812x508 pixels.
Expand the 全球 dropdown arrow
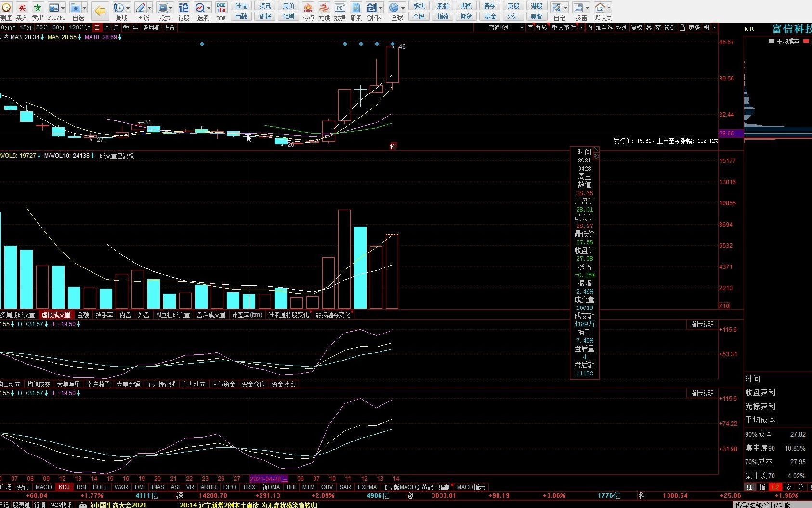403,8
